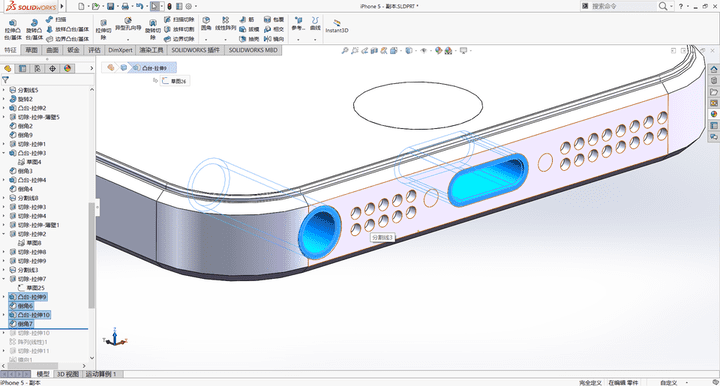Select 倒角7 in the feature tree
Viewport: 720px width, 386px height.
tap(22, 324)
